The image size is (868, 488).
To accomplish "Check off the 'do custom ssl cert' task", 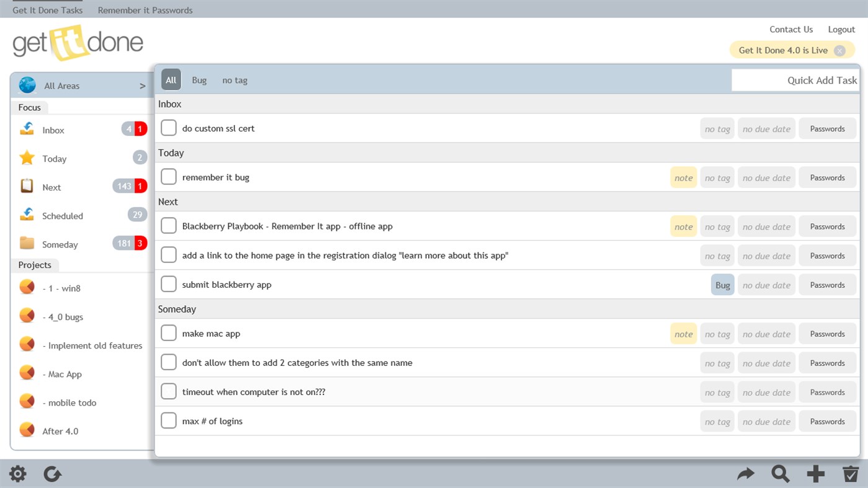I will pyautogui.click(x=168, y=127).
